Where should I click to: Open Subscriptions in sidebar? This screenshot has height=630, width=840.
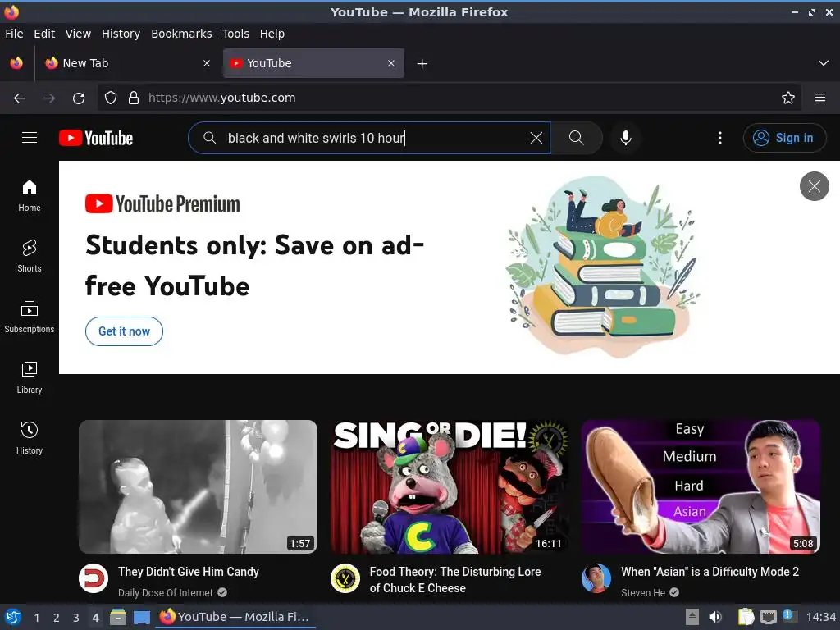pyautogui.click(x=30, y=317)
